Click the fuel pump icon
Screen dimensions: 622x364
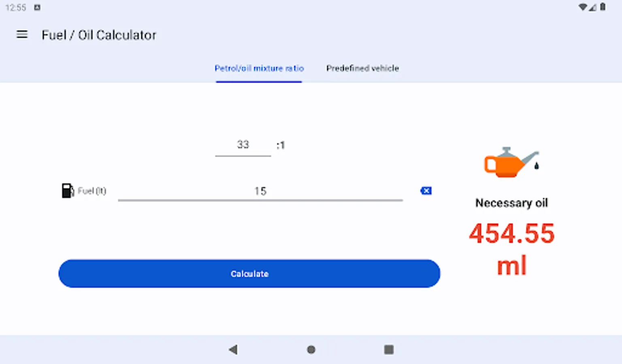tap(68, 190)
